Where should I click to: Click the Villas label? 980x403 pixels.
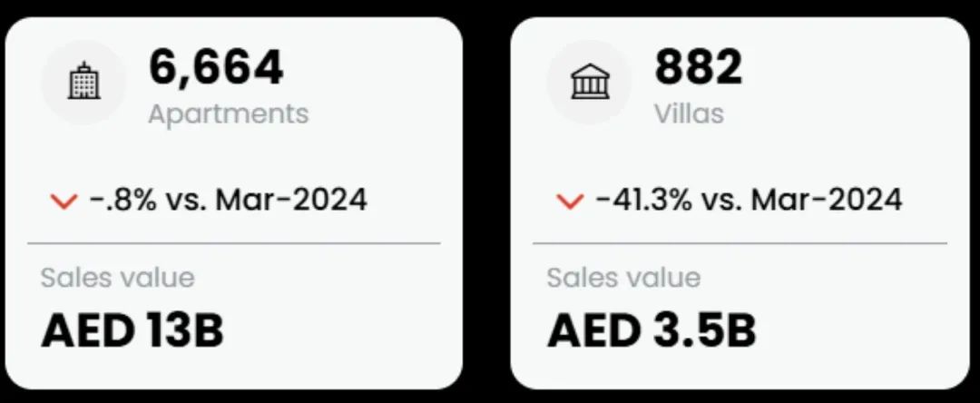tap(689, 113)
